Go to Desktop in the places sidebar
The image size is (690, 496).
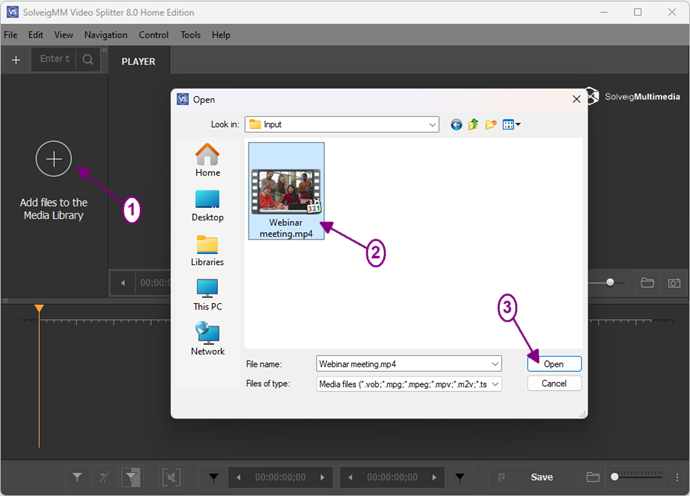(x=207, y=206)
